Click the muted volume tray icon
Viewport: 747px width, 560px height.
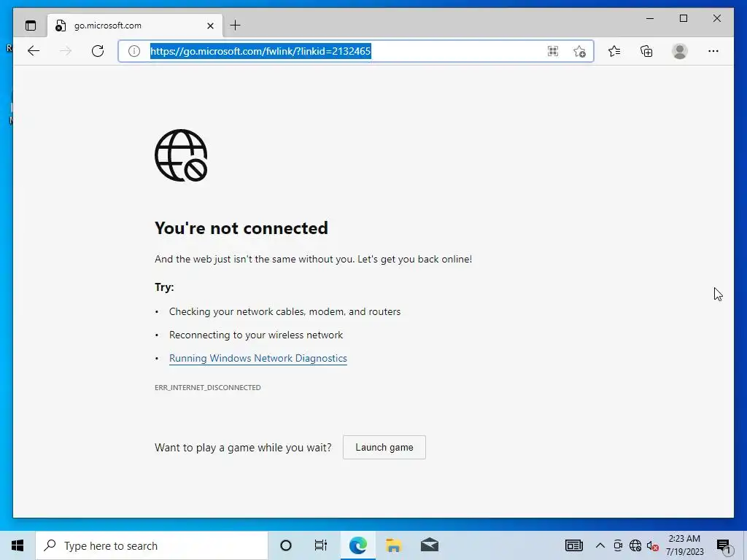tap(653, 545)
